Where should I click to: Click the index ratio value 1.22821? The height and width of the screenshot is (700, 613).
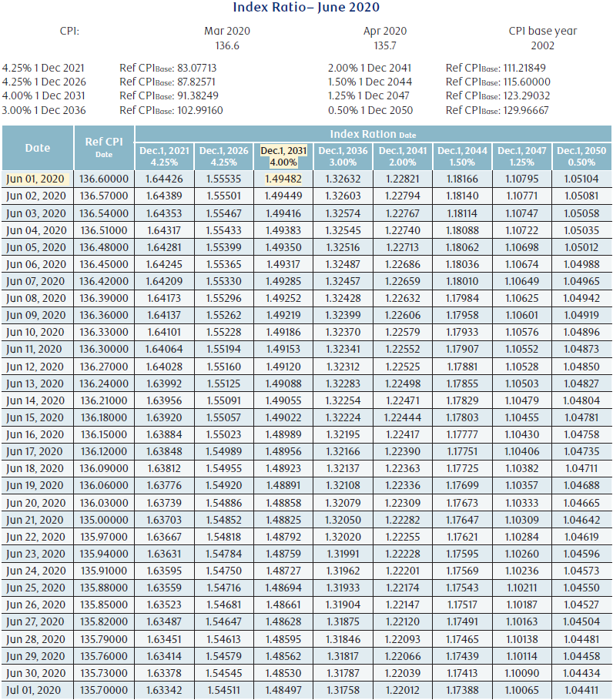click(403, 179)
